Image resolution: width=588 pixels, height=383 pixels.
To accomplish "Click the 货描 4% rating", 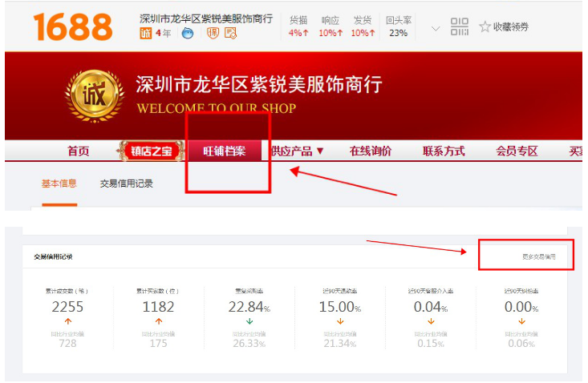I will pyautogui.click(x=298, y=26).
